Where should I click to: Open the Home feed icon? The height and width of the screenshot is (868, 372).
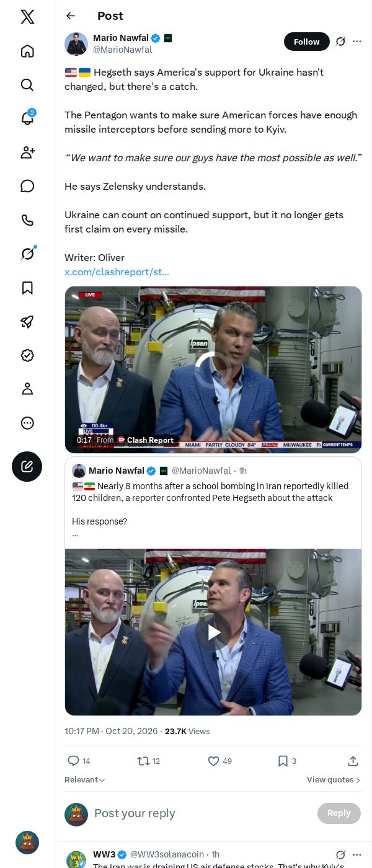(27, 51)
